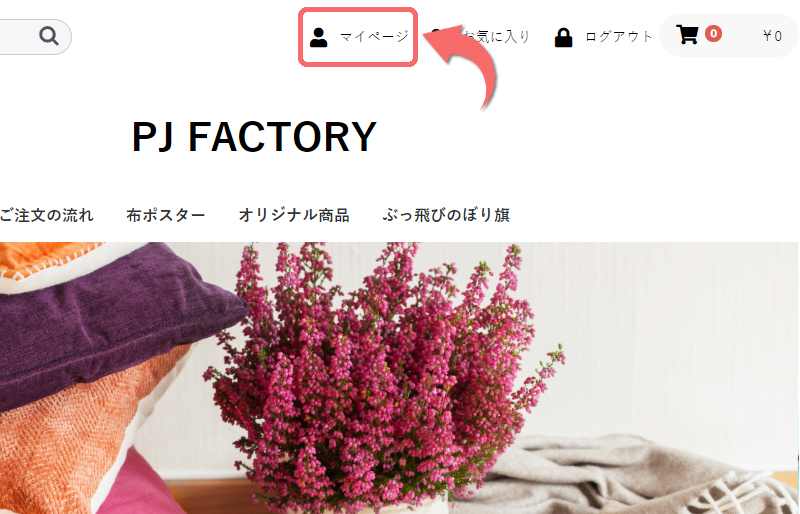Click the magnifying glass search icon
This screenshot has width=800, height=514.
click(x=49, y=36)
